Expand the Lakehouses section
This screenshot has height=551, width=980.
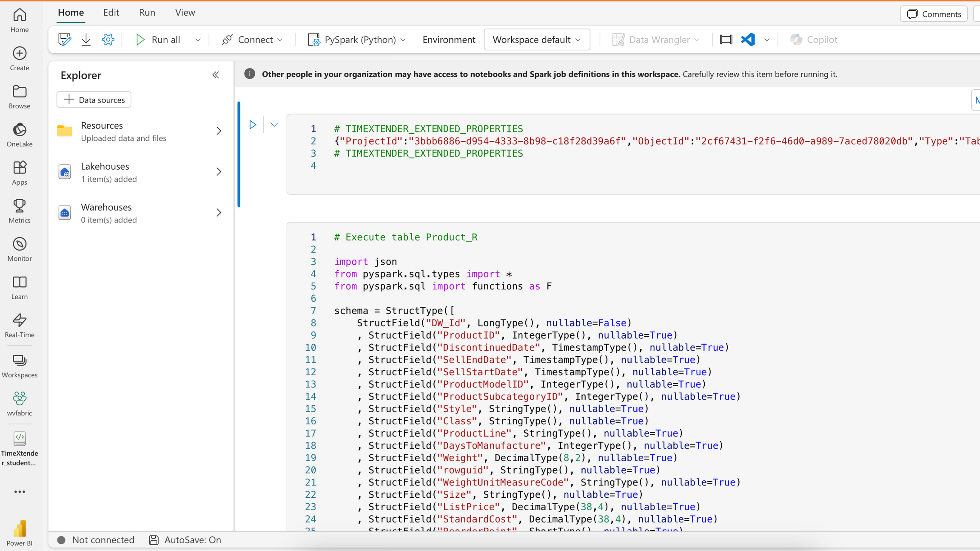click(219, 172)
